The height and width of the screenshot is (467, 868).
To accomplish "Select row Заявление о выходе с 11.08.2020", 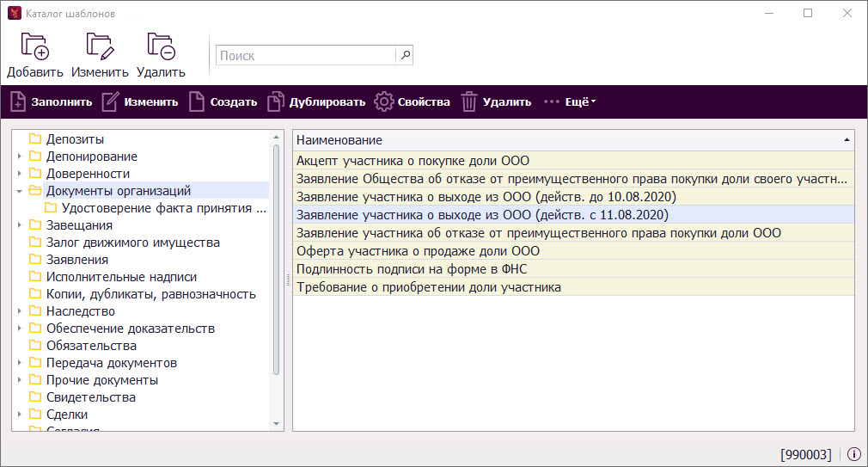I will pos(573,215).
